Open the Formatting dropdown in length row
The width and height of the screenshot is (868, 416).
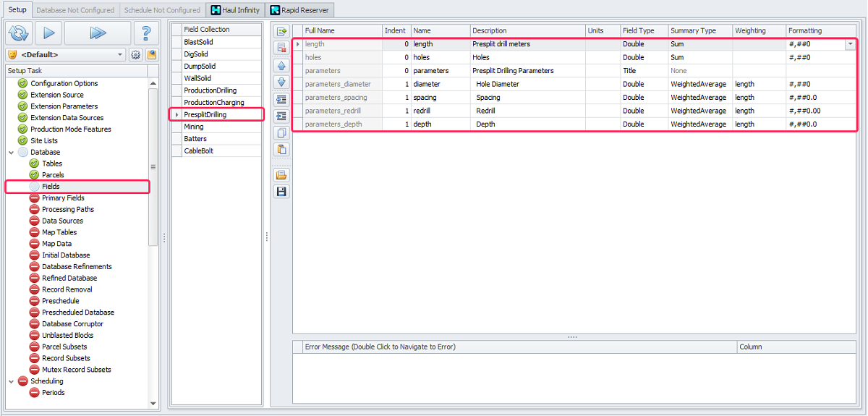point(849,44)
